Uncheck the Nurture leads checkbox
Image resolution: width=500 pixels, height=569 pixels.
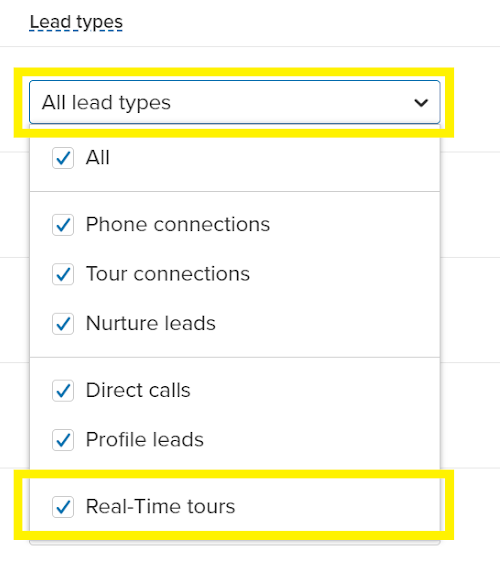coord(63,324)
